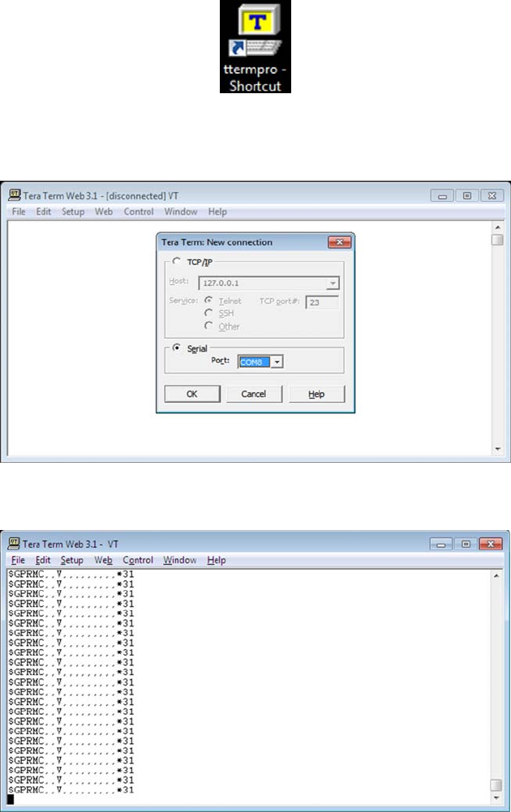This screenshot has width=511, height=812.
Task: Cancel the New connection dialog
Action: click(x=253, y=394)
